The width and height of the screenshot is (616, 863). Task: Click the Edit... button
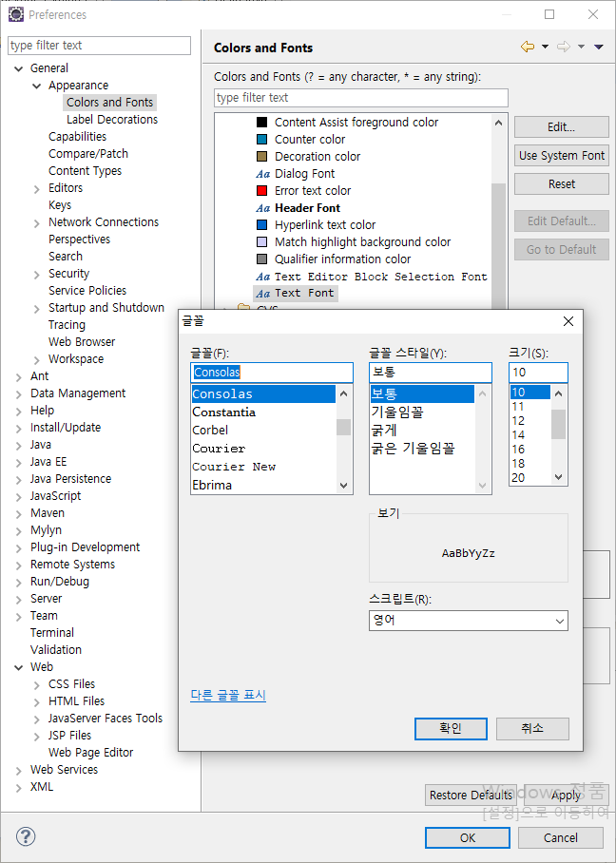click(562, 127)
